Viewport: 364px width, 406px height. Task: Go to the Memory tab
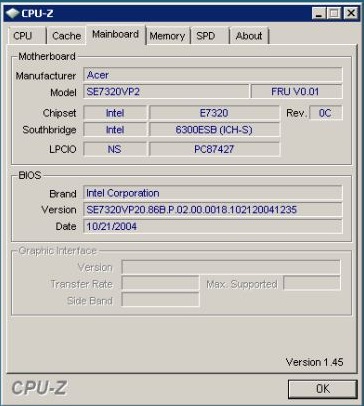(167, 36)
